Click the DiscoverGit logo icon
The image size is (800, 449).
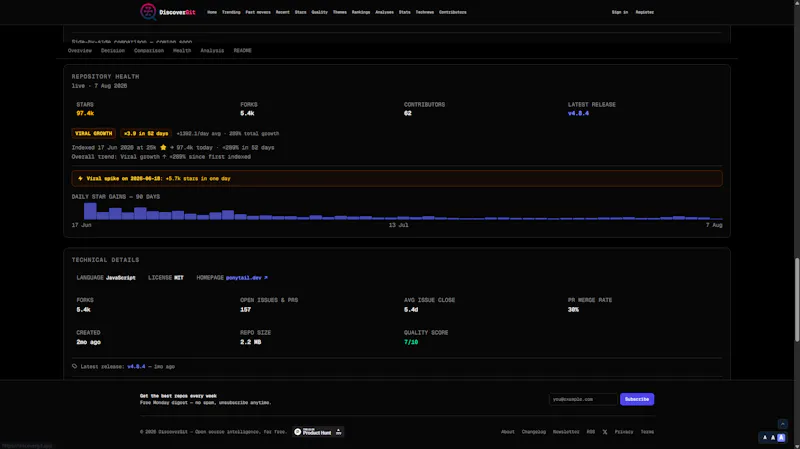[x=148, y=12]
